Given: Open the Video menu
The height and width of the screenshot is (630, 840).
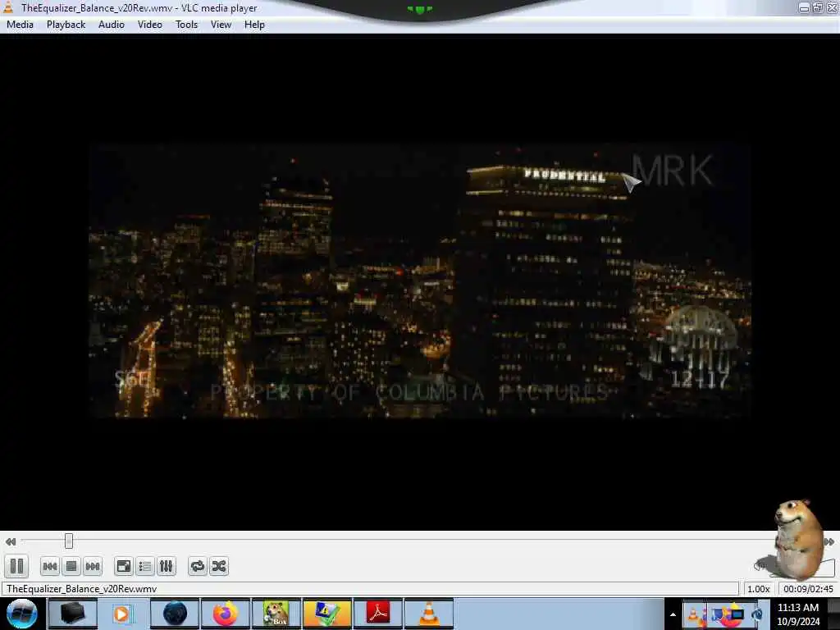Looking at the screenshot, I should 150,25.
